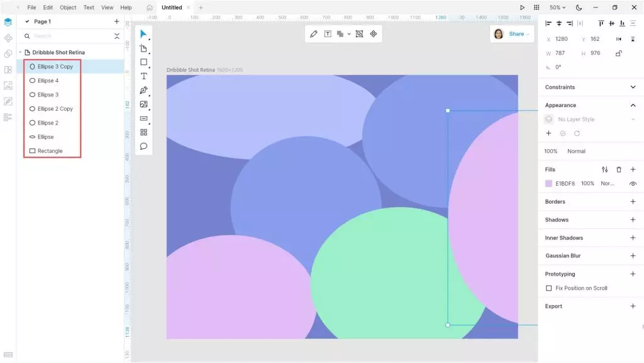
Task: Expand the Constraints section
Action: pos(633,87)
